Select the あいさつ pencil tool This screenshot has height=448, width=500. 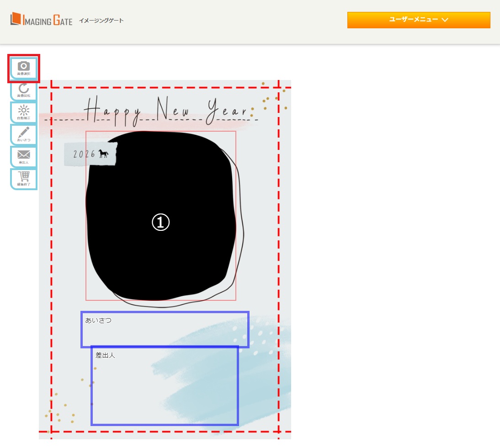(x=24, y=134)
